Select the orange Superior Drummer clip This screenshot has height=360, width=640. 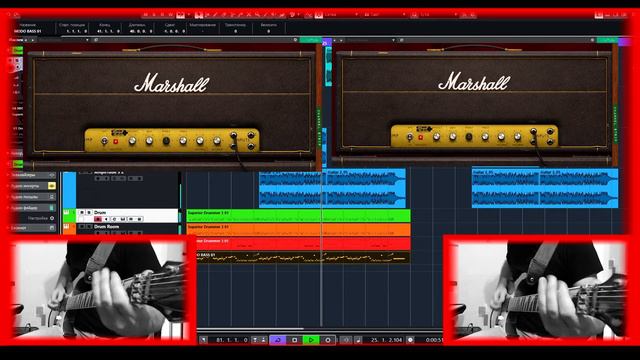(298, 229)
